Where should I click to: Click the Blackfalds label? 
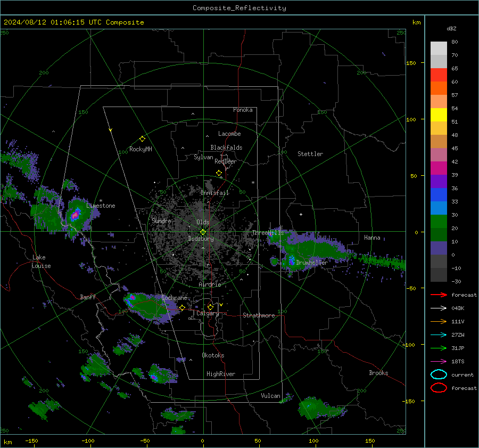(226, 148)
